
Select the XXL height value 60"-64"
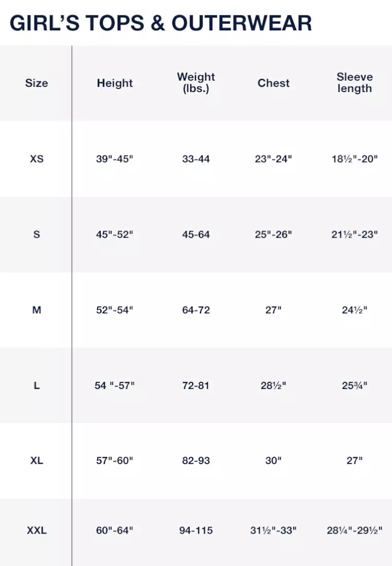tap(115, 530)
